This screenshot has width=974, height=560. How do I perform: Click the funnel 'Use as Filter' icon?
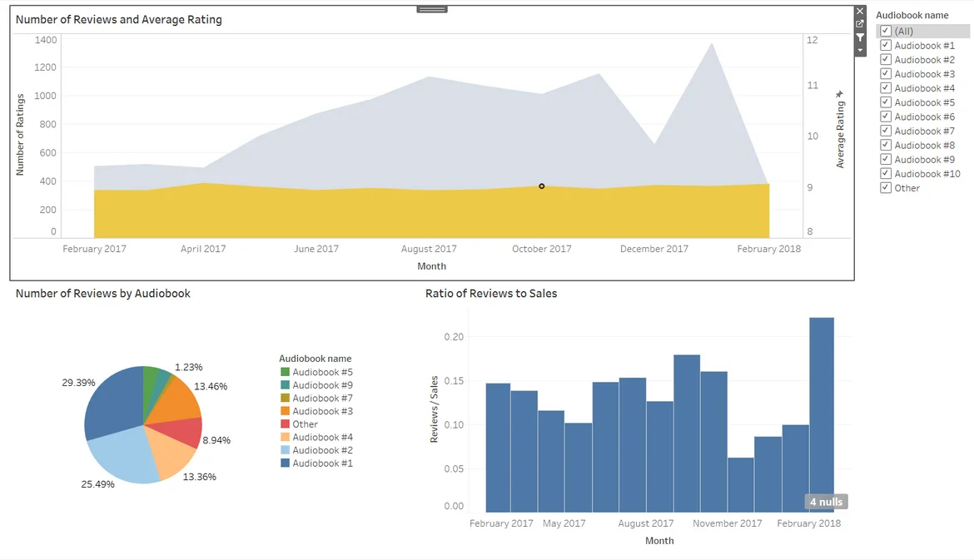click(860, 37)
